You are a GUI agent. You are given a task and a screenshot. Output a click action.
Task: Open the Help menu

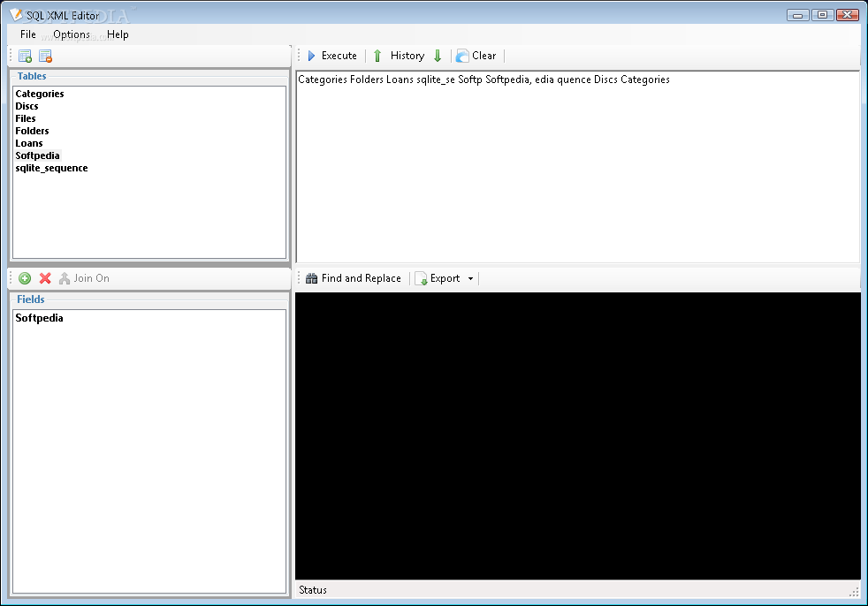pos(118,34)
